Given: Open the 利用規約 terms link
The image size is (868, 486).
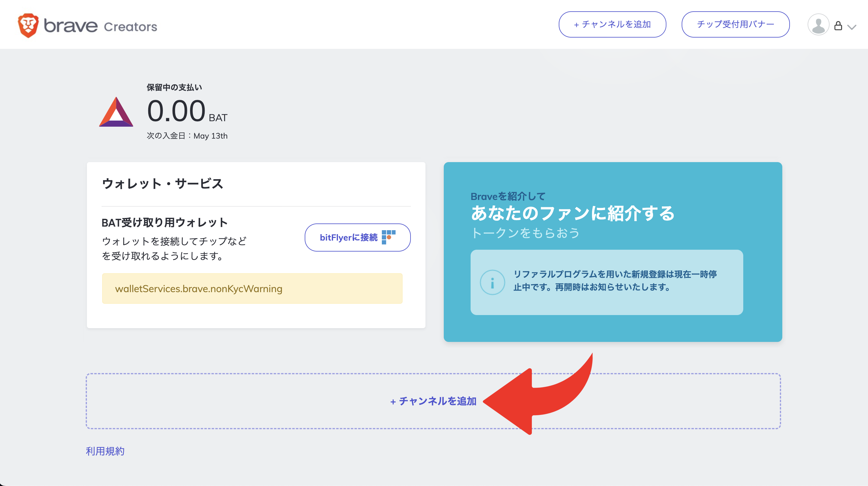Looking at the screenshot, I should [105, 451].
